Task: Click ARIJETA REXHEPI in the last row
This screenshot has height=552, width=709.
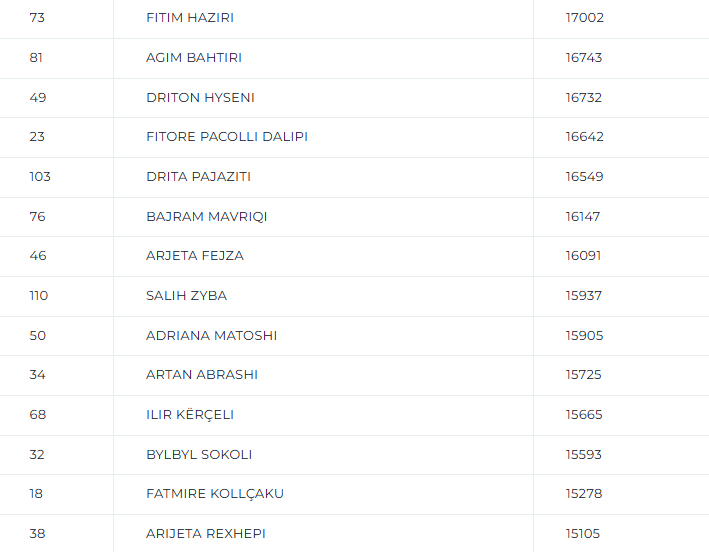Action: pos(206,533)
